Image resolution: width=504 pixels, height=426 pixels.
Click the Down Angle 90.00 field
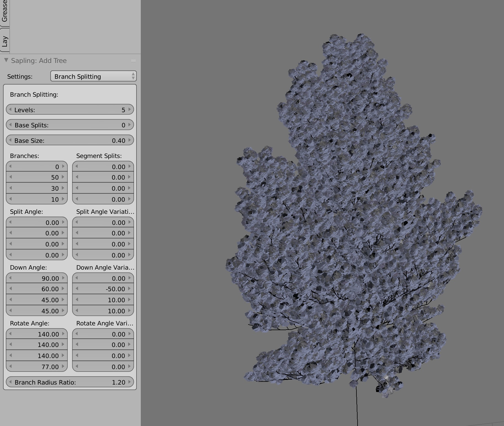(37, 278)
